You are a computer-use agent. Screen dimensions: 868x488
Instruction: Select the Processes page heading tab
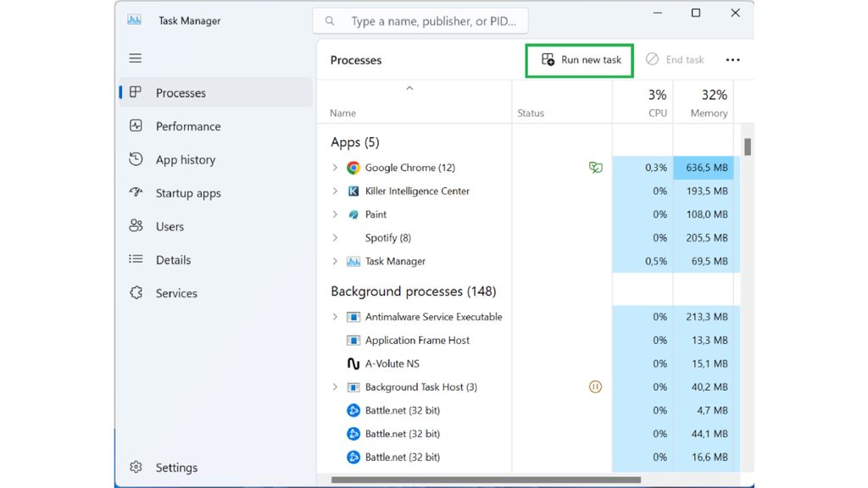[x=355, y=60]
